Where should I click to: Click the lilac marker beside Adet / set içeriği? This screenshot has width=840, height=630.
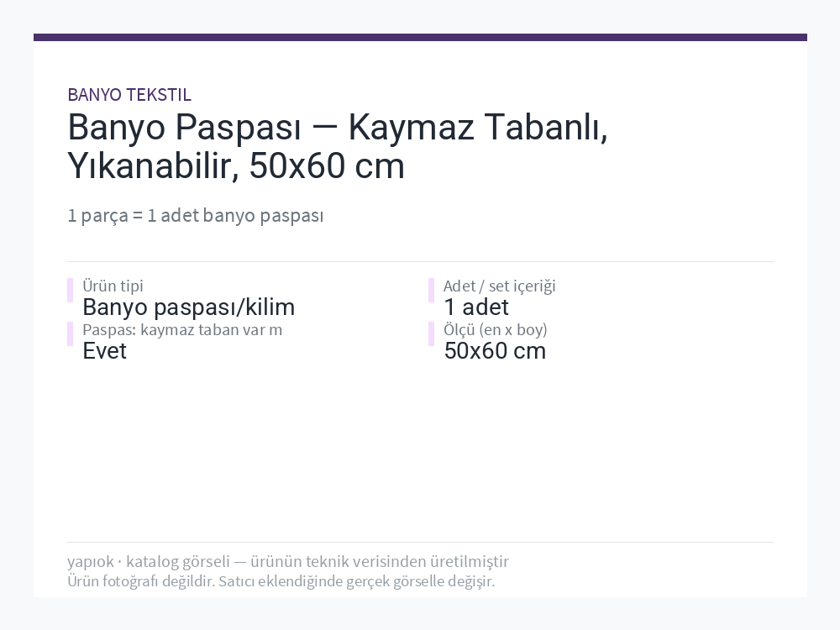431,290
